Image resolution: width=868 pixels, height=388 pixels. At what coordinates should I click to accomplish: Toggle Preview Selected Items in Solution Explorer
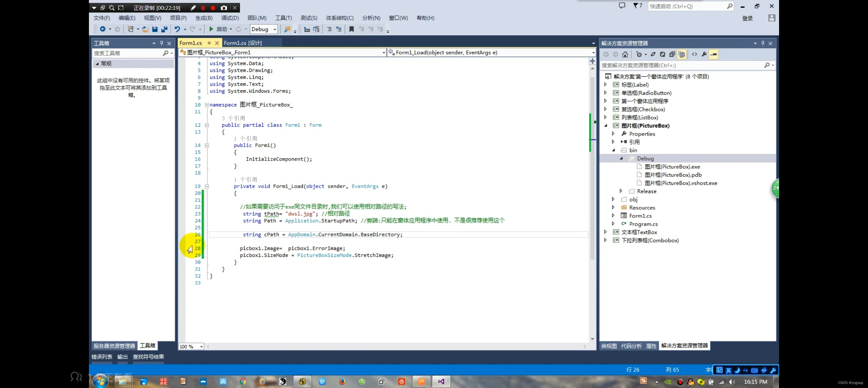point(714,54)
